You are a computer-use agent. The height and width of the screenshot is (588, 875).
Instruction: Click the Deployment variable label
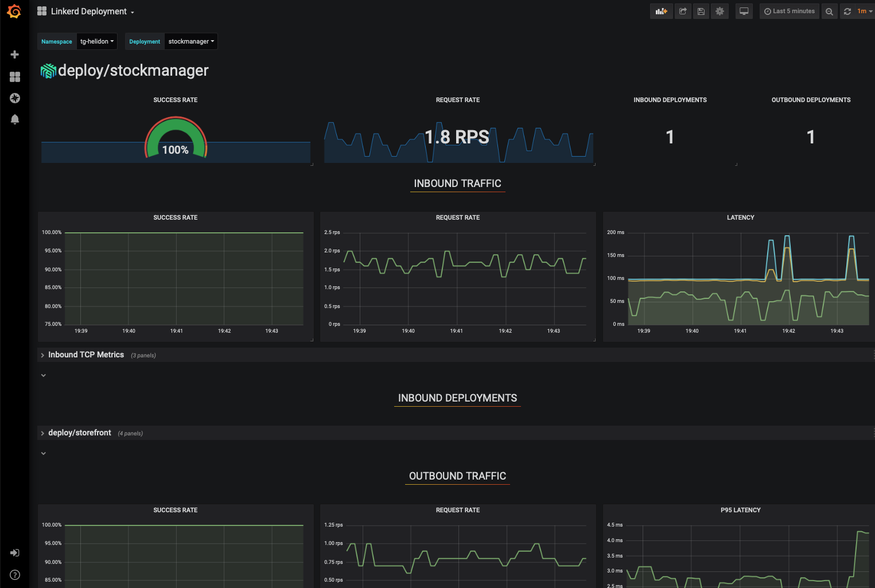(x=145, y=41)
